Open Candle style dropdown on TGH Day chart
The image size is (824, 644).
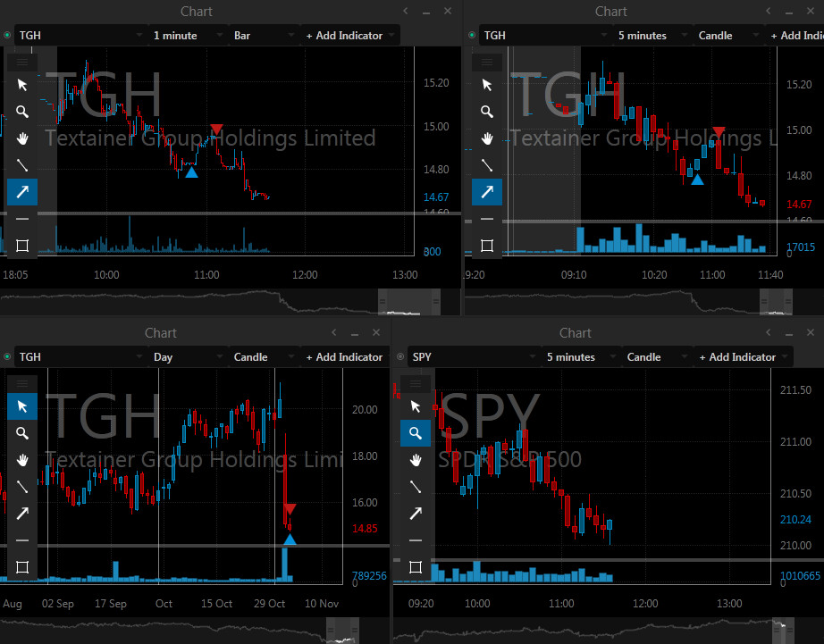(265, 356)
